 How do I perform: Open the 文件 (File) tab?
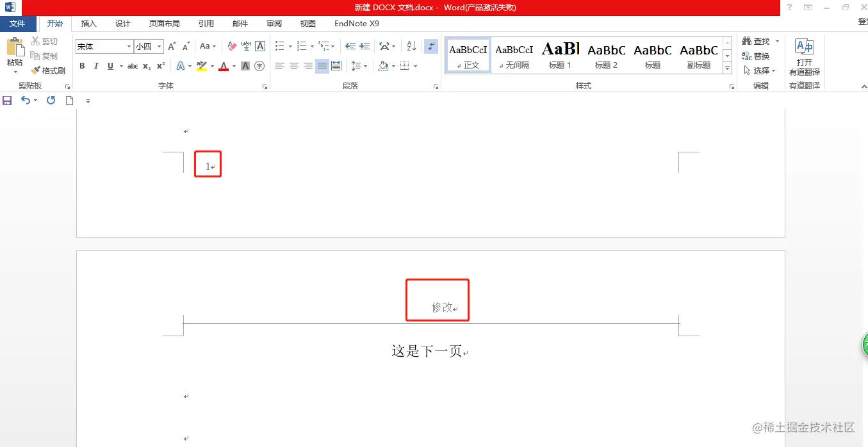pos(18,24)
